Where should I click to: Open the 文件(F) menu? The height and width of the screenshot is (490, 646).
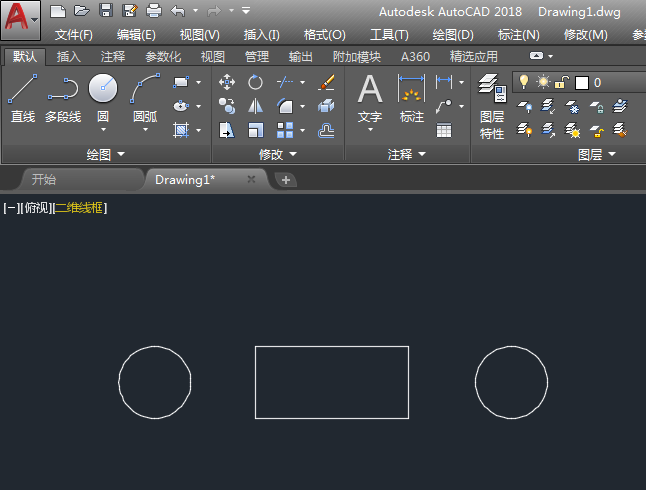pos(74,35)
